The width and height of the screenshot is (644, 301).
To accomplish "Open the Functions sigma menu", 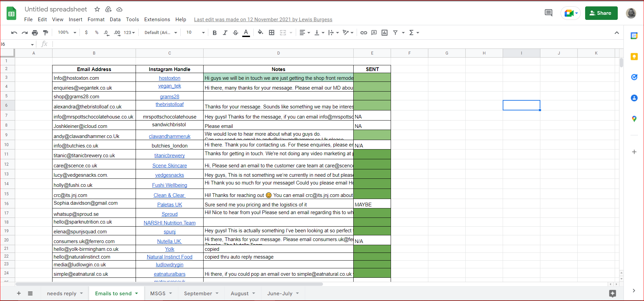I will click(414, 33).
